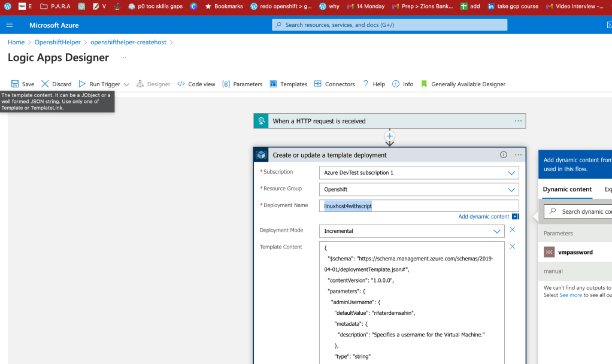The width and height of the screenshot is (612, 364).
Task: Open Cloud Shell icon at top right
Action: (609, 25)
